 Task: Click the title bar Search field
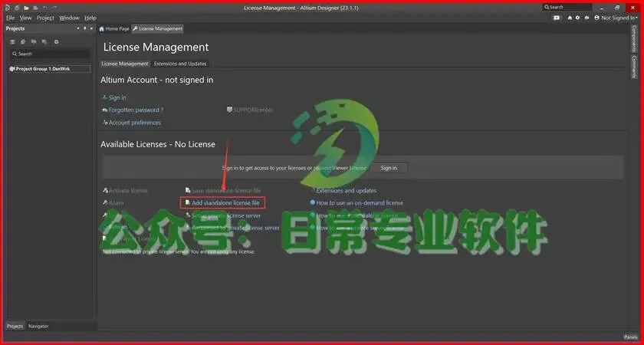pos(567,8)
